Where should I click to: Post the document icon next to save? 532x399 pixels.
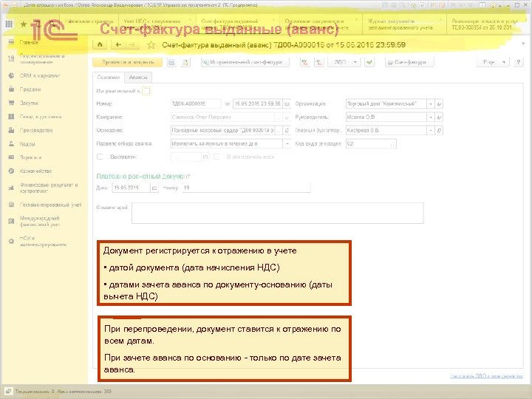click(185, 62)
